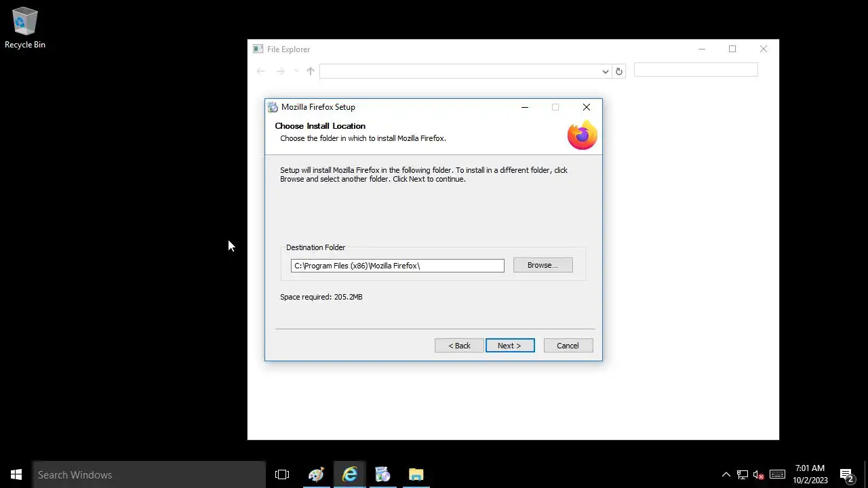
Task: Maximize the File Explorer window
Action: [732, 49]
